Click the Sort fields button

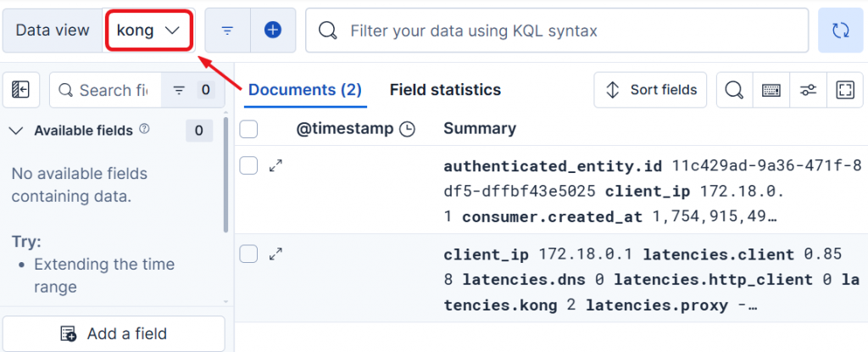[x=651, y=90]
